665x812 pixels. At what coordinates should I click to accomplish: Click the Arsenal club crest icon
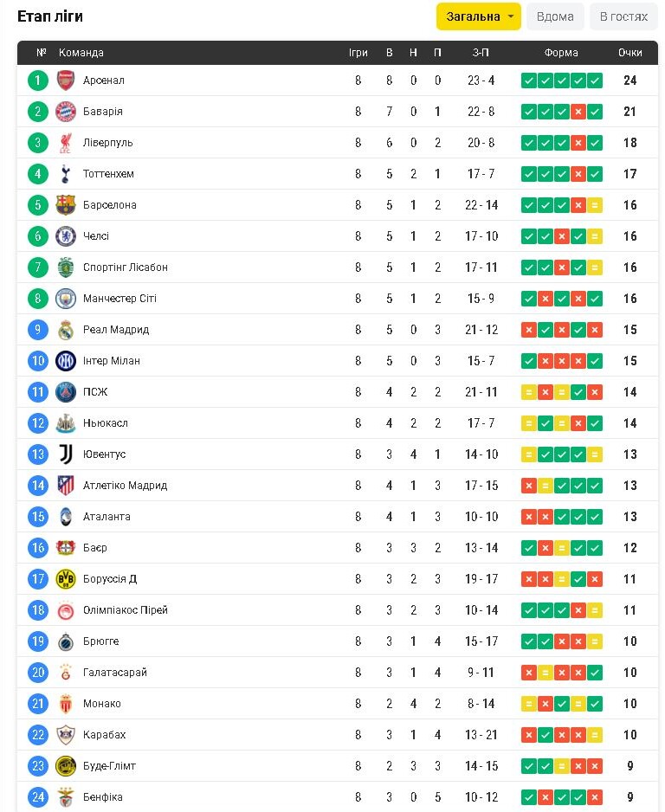point(66,81)
